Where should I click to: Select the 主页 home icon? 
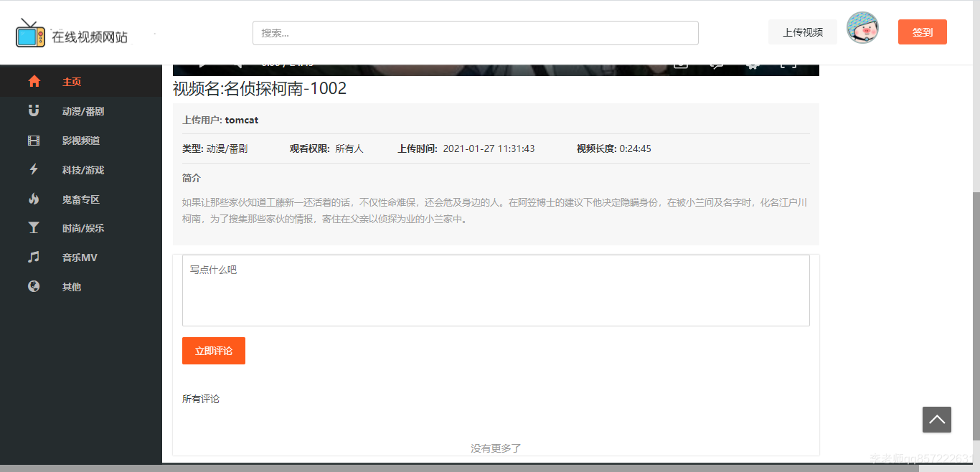pos(34,81)
